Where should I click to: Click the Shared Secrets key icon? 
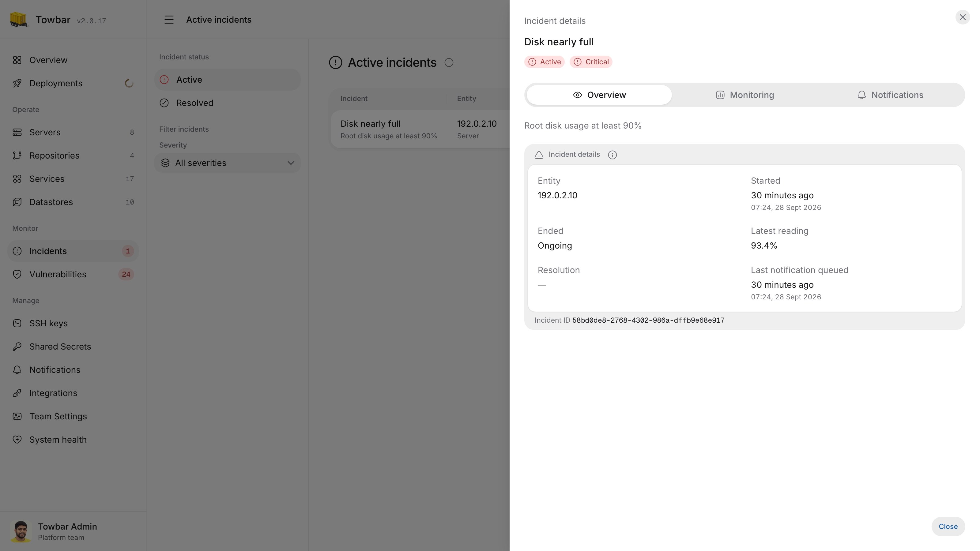click(x=17, y=347)
